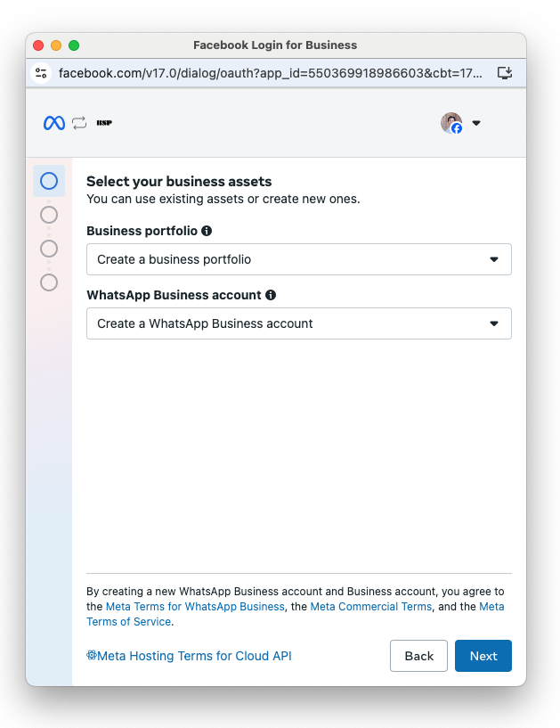Click the BSP app logo

pos(104,123)
